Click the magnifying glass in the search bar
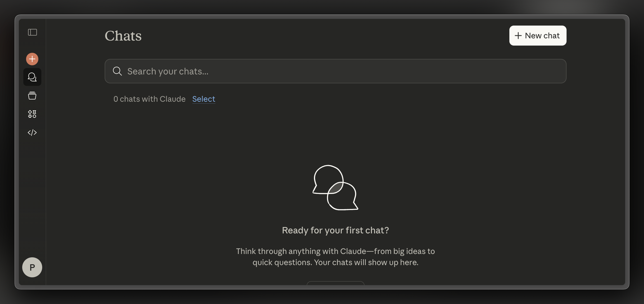 (x=117, y=71)
